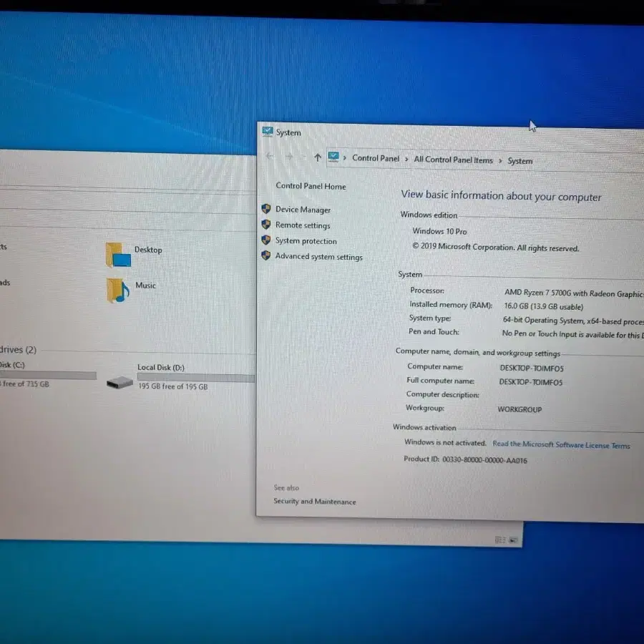The width and height of the screenshot is (644, 644).
Task: Click the No Pen or Touch Input value
Action: click(572, 335)
